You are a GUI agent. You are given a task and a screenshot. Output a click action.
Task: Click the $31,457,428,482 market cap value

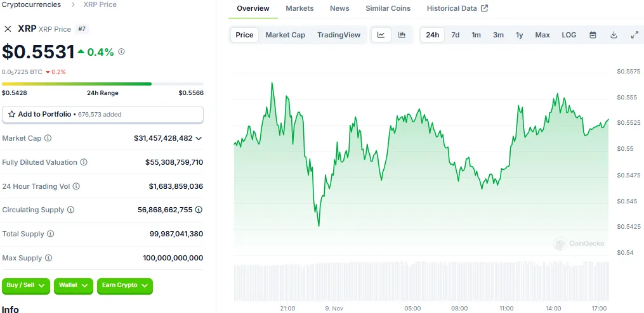point(163,138)
